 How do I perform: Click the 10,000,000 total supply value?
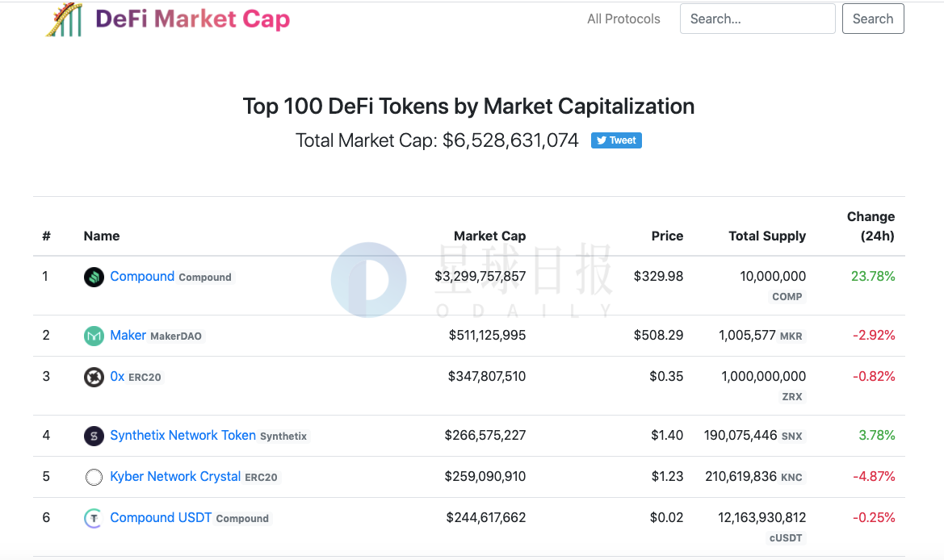773,276
